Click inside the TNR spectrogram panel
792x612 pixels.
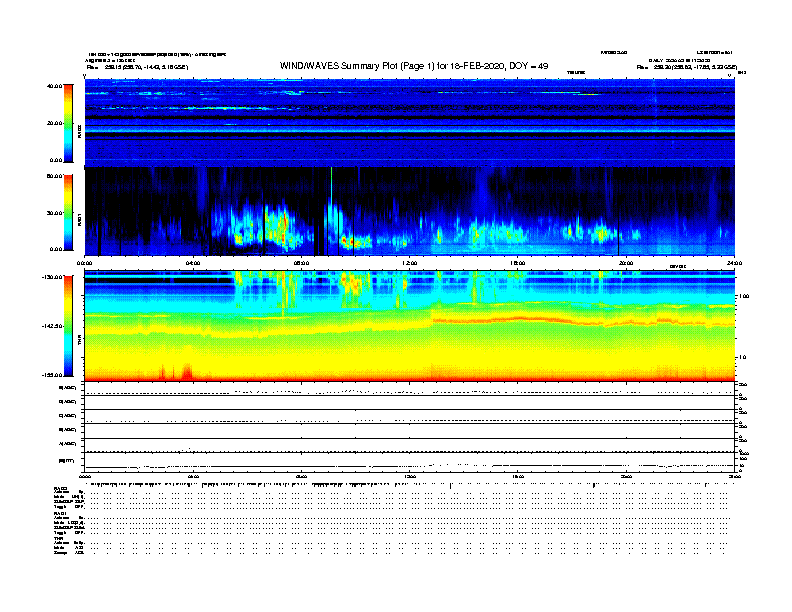pos(410,326)
